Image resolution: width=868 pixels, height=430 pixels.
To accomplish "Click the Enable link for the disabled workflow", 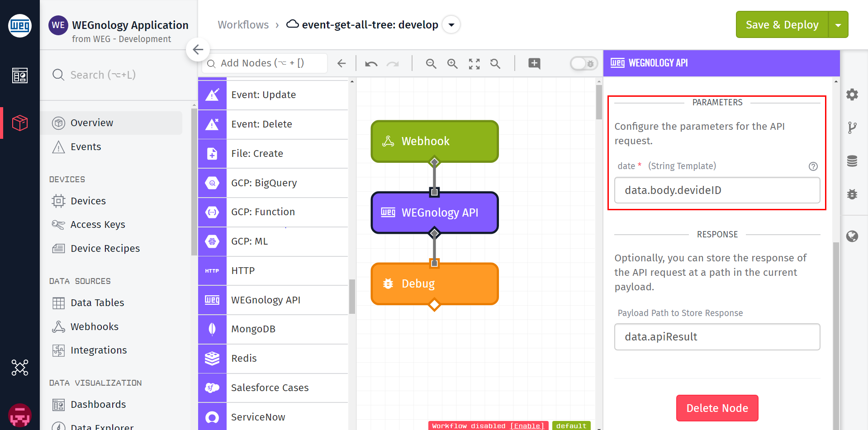I will tap(527, 426).
